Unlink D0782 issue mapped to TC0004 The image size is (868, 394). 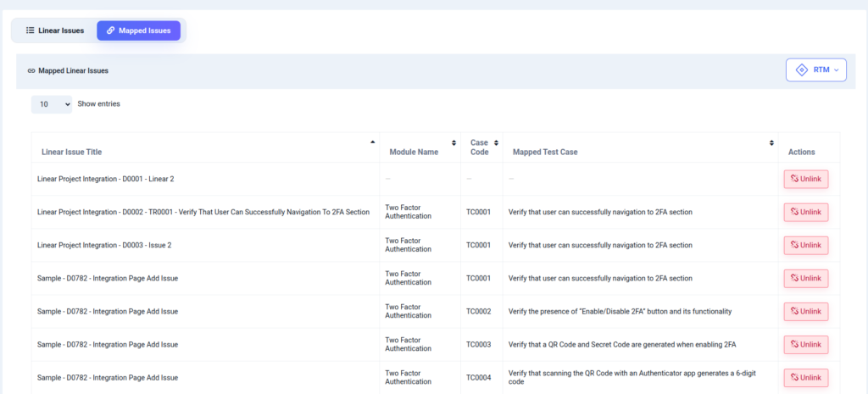pyautogui.click(x=806, y=378)
